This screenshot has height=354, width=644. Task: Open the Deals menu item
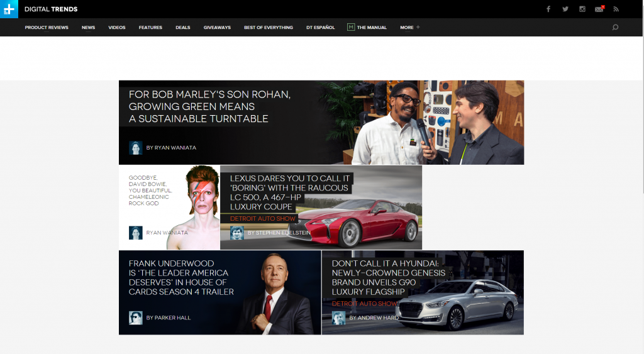tap(183, 28)
